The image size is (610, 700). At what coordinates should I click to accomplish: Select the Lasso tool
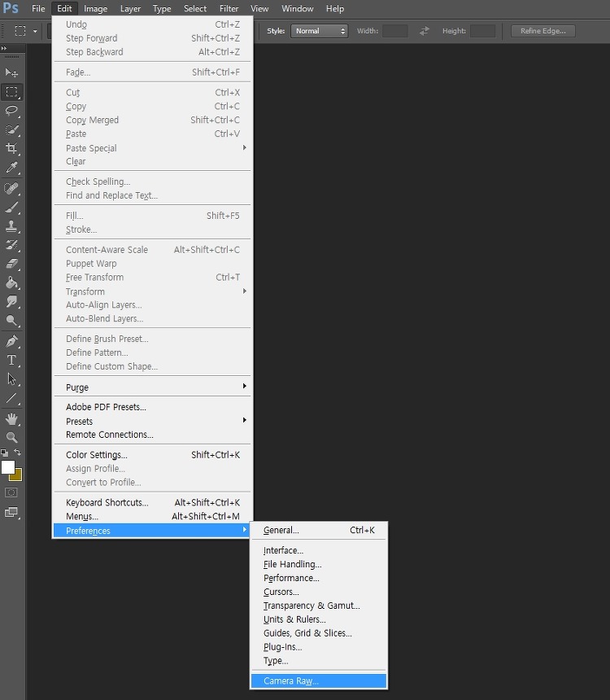click(11, 111)
